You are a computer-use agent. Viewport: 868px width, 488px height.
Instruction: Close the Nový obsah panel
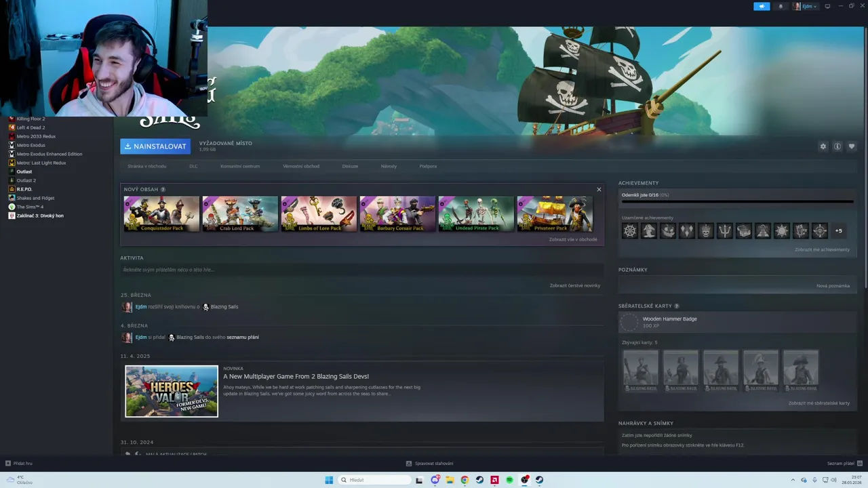coord(599,190)
